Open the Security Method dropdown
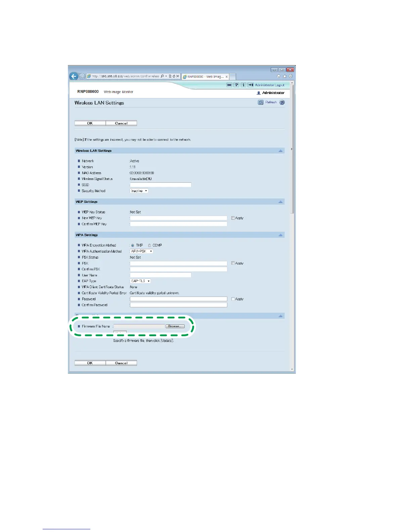Viewport: 411px width, 532px height. coord(139,191)
